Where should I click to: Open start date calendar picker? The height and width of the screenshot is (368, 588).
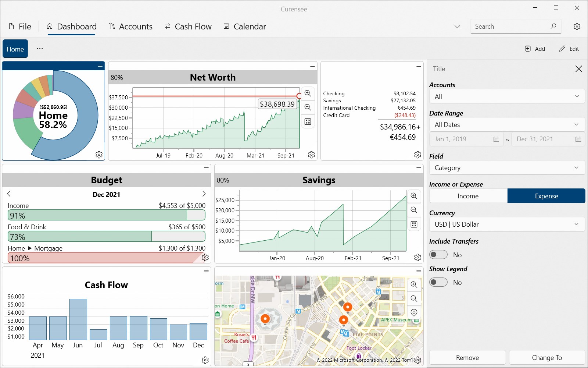coord(496,139)
